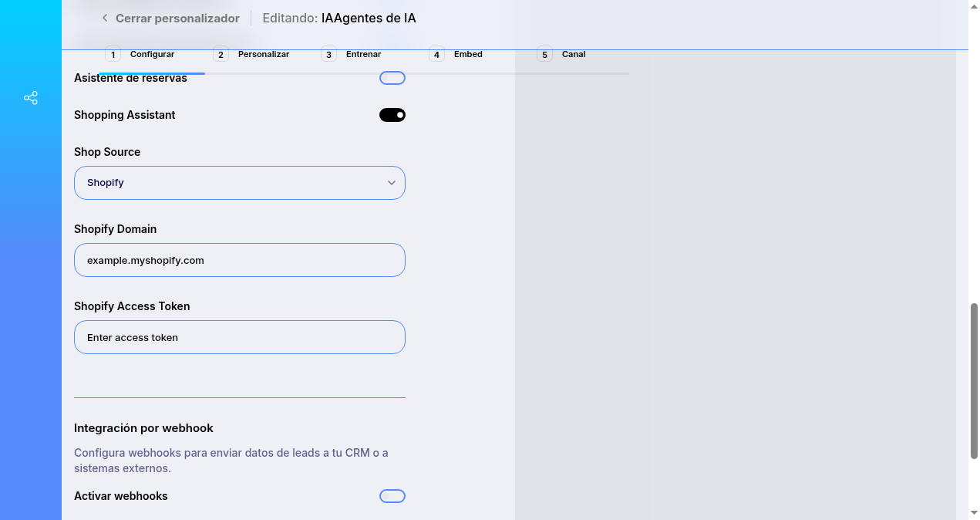Click the Entrenar step label

(363, 54)
